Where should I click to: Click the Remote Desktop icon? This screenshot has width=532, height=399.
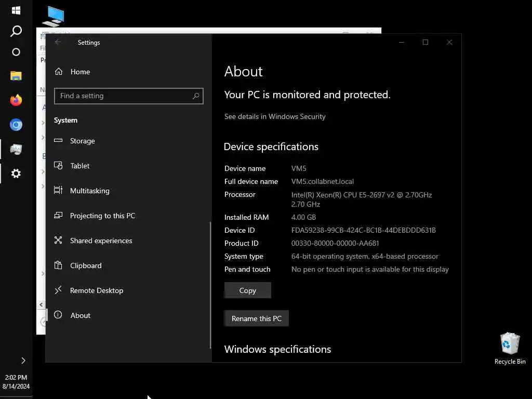(x=58, y=290)
